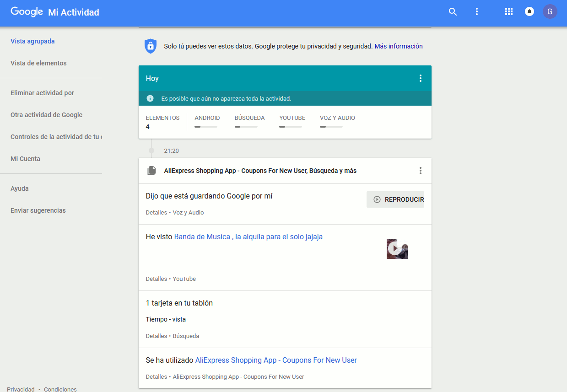Select Vista agrupada in sidebar
The width and height of the screenshot is (567, 392).
tap(32, 41)
